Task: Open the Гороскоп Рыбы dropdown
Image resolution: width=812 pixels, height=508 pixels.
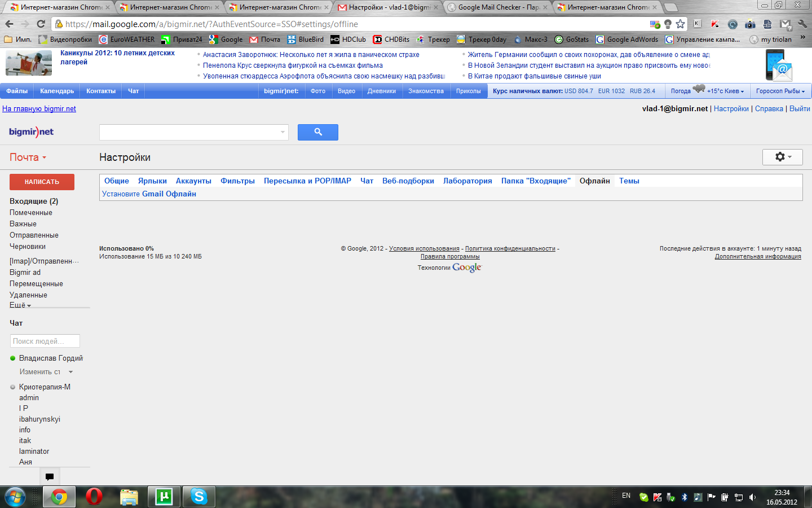Action: click(x=780, y=91)
